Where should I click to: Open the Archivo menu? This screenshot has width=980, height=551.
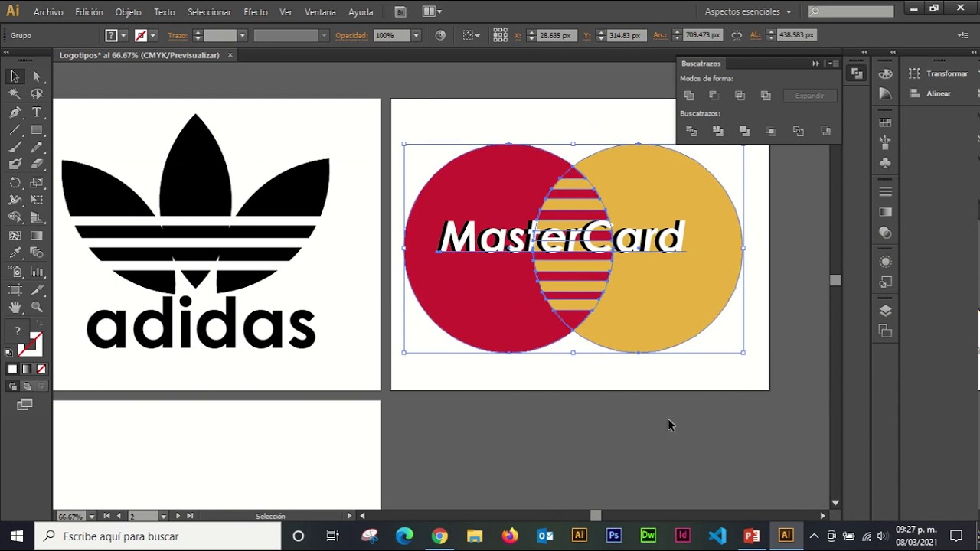pos(48,11)
